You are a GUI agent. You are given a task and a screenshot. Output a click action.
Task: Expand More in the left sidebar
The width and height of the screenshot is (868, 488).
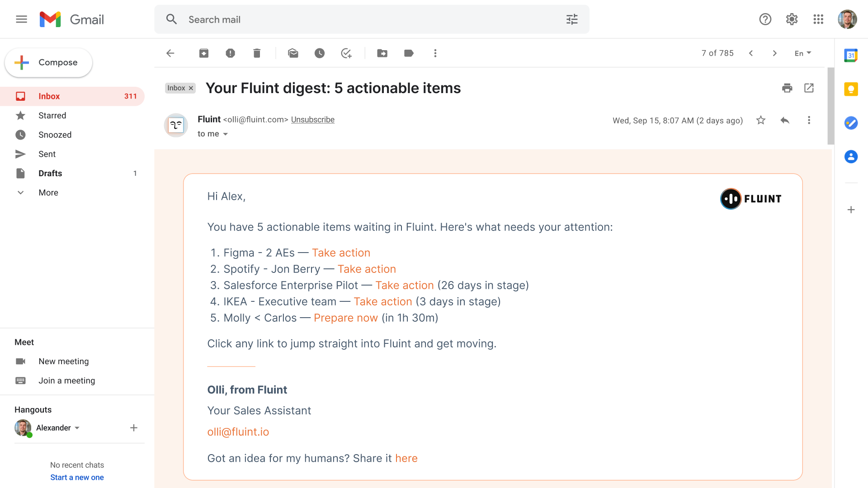pyautogui.click(x=48, y=192)
